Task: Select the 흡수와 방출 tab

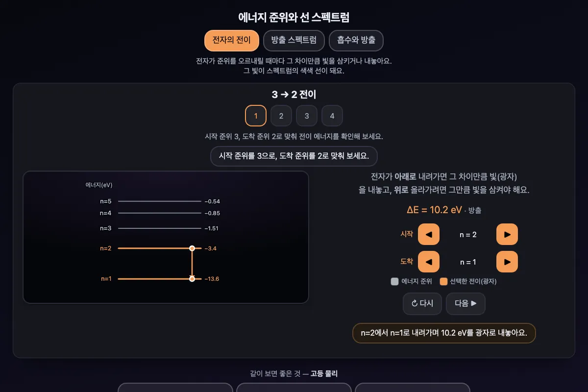Action: click(x=356, y=40)
